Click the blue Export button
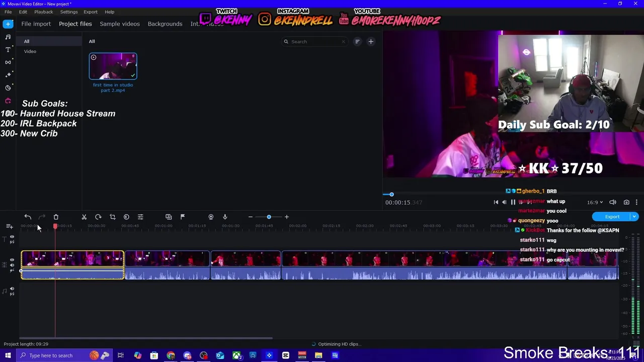The height and width of the screenshot is (362, 644). [611, 217]
